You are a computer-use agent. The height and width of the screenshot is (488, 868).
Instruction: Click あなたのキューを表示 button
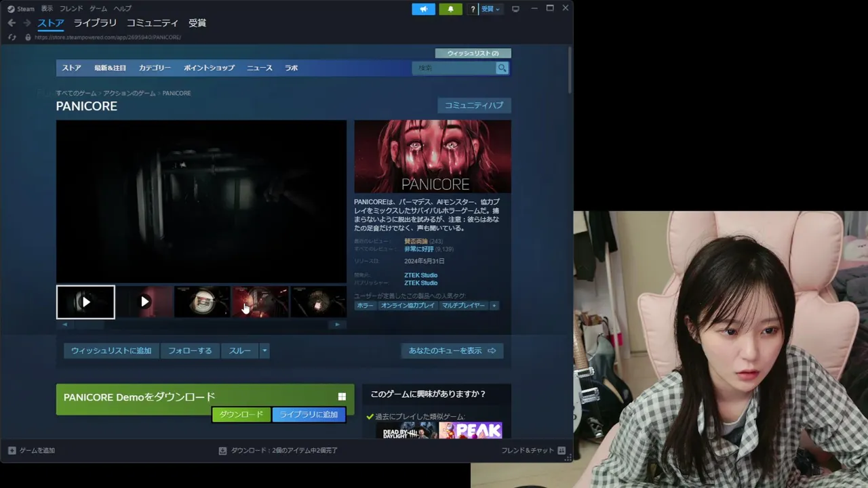(452, 350)
